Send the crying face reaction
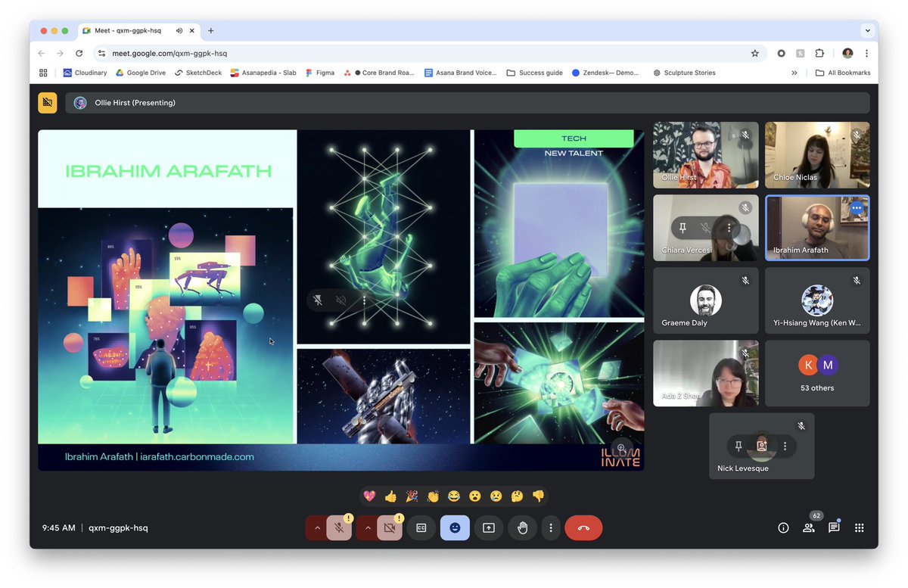 tap(496, 496)
